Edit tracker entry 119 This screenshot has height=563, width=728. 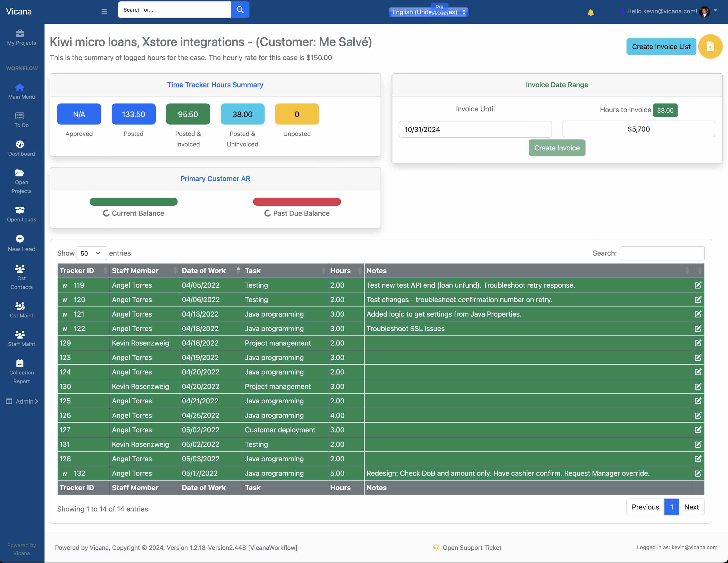pyautogui.click(x=698, y=285)
